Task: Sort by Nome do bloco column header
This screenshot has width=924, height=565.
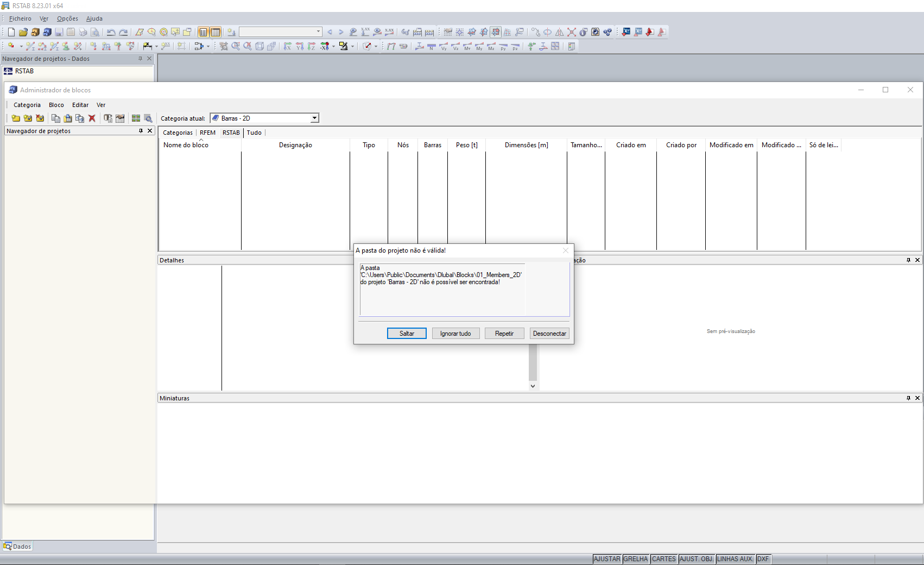Action: (x=200, y=145)
